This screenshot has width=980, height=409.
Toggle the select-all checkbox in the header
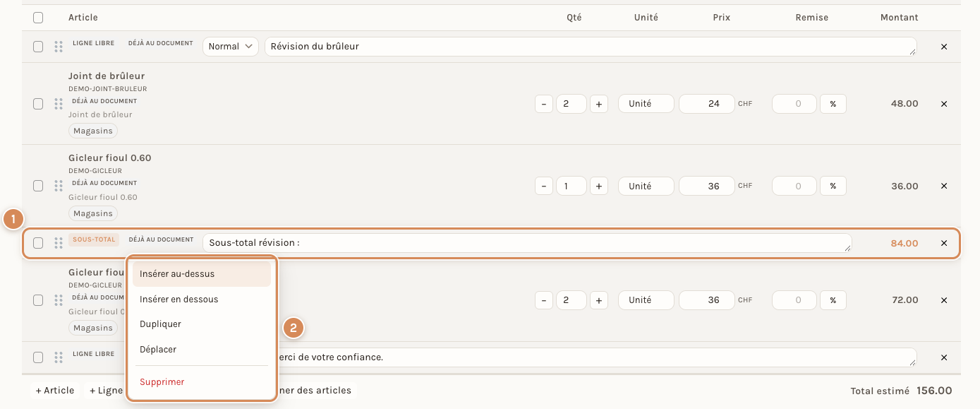pos(38,18)
